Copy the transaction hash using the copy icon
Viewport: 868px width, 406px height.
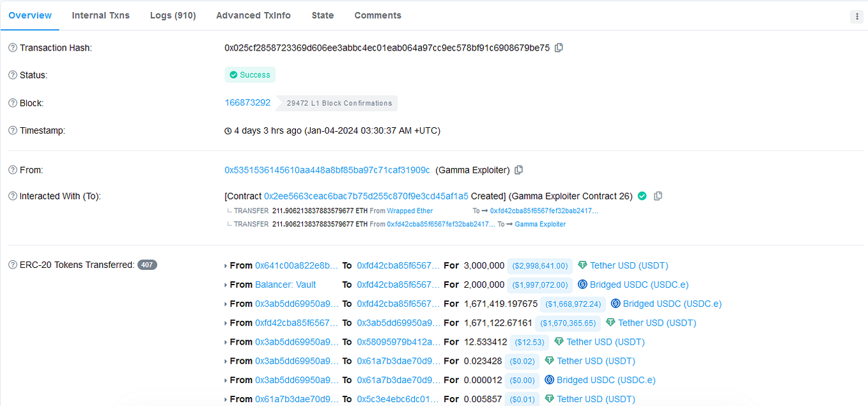click(559, 47)
